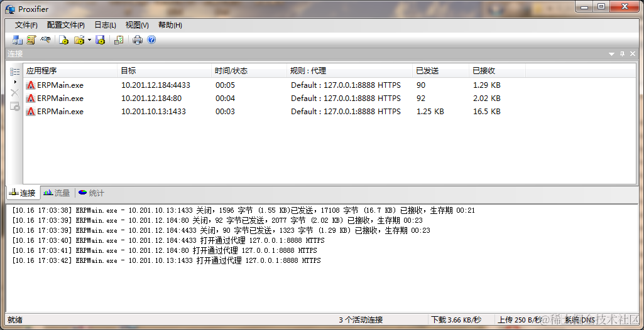Click sent value 92 in table
The image size is (644, 330).
click(421, 98)
